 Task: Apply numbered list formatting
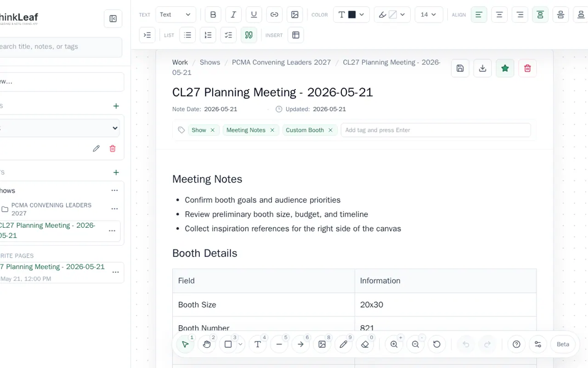(208, 35)
